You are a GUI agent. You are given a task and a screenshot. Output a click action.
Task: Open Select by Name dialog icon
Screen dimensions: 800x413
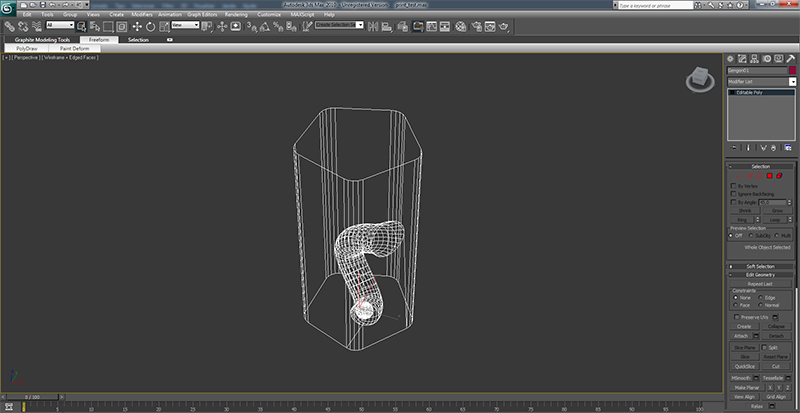[94, 27]
